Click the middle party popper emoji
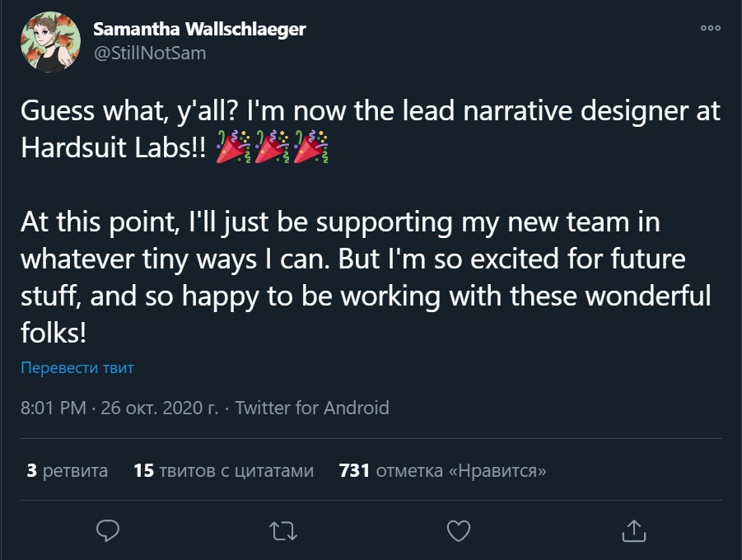742x560 pixels. [272, 147]
